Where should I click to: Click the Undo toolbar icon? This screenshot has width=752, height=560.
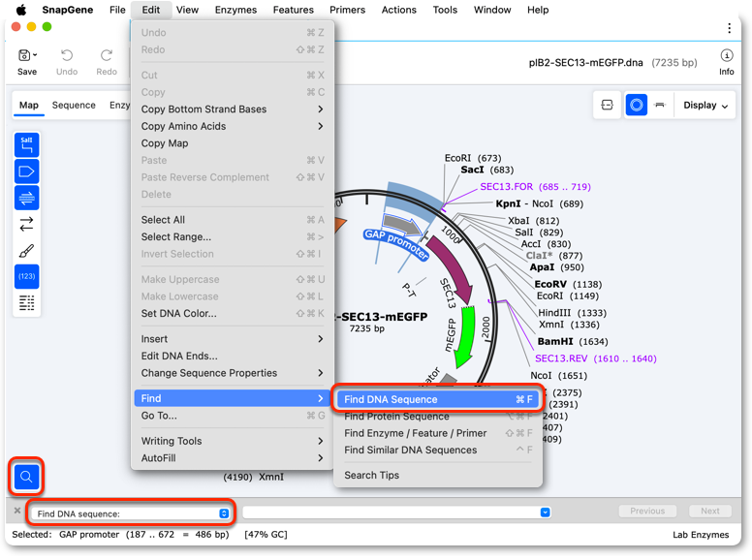67,55
